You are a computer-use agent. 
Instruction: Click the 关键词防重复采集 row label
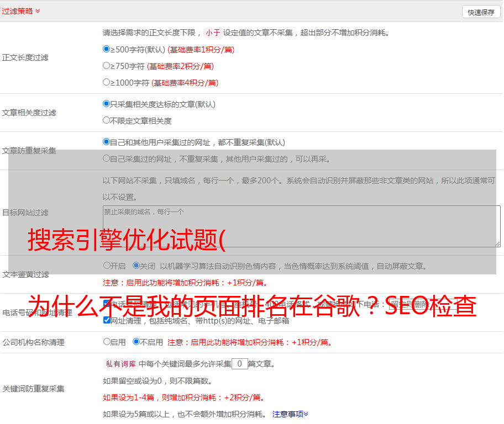pos(33,389)
